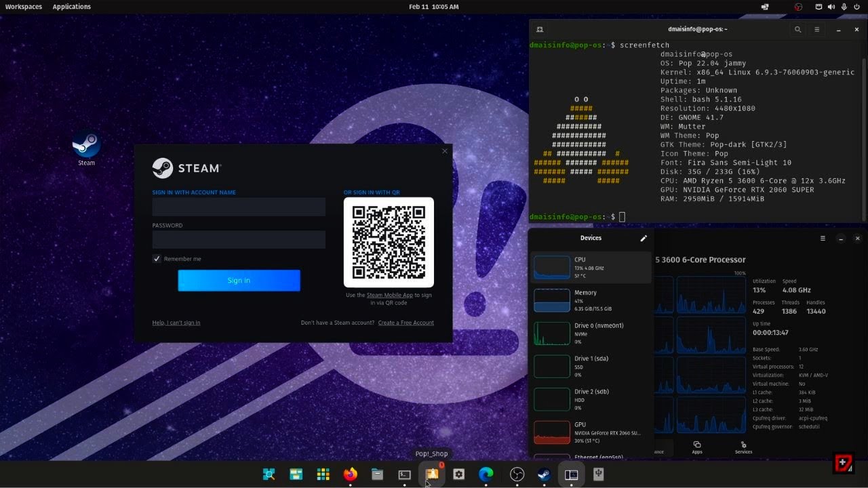Open the terminal search icon
This screenshot has height=488, width=868.
(x=798, y=29)
